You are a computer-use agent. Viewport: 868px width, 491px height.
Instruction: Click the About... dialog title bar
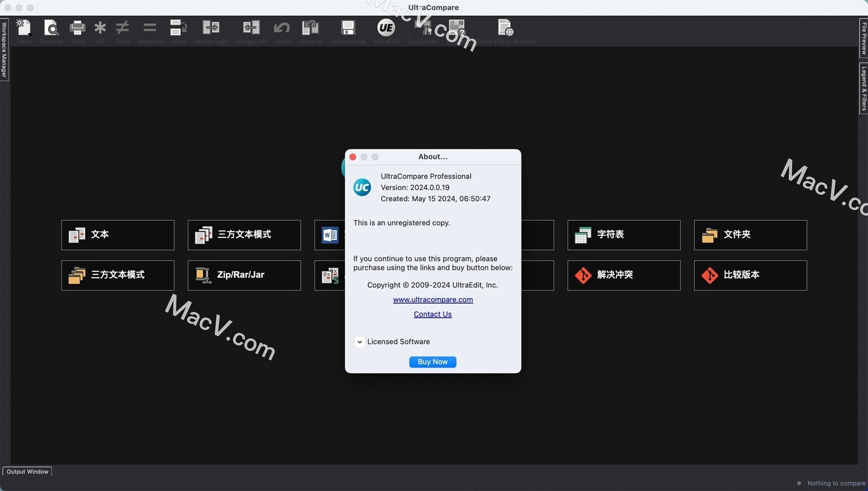coord(433,157)
